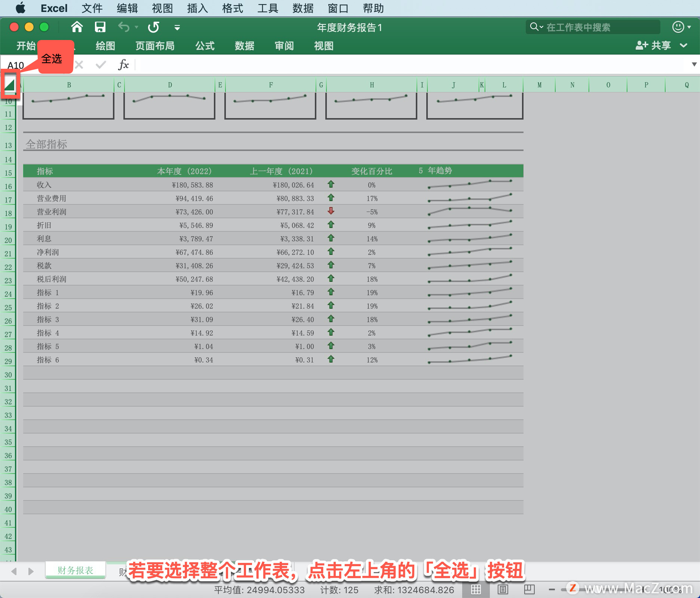Click the search magnifier icon
This screenshot has width=700, height=598.
pos(534,27)
